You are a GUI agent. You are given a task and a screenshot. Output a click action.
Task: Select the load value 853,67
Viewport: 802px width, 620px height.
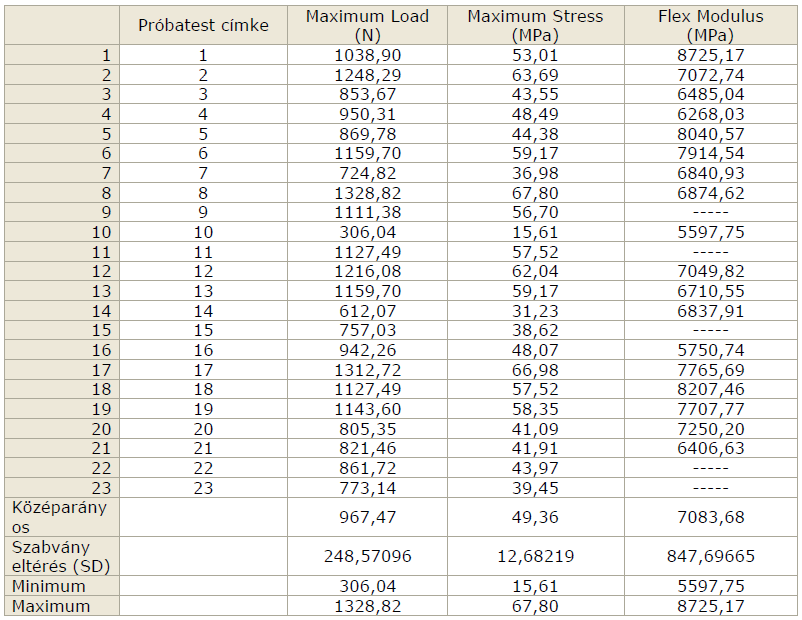tap(367, 95)
